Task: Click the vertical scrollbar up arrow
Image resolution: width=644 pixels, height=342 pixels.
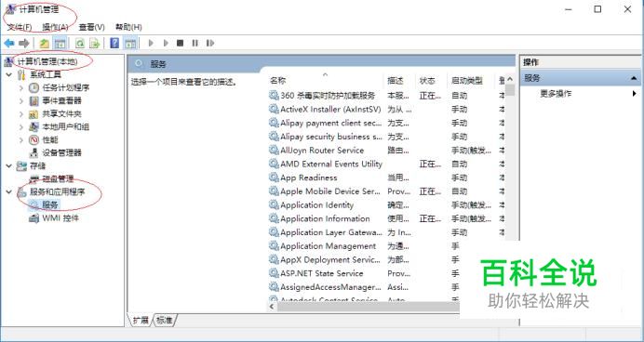Action: point(510,79)
